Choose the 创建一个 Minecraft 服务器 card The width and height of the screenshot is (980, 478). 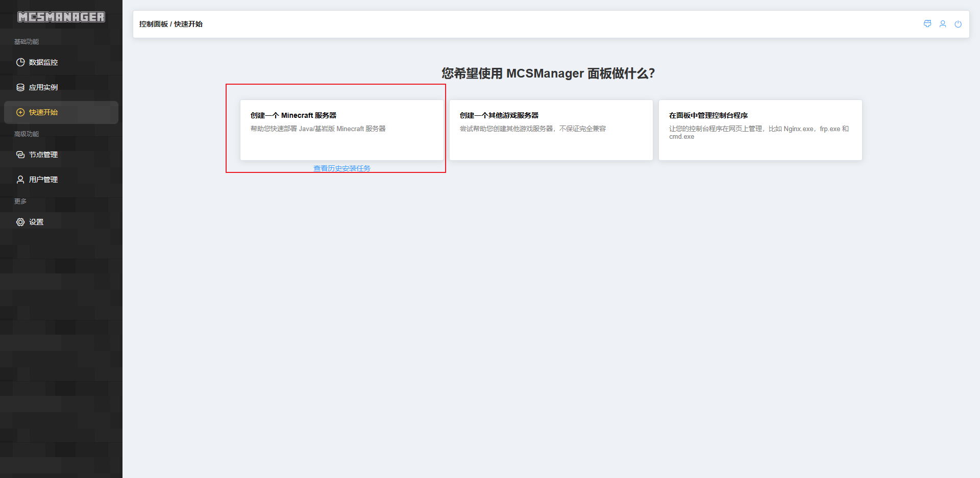coord(342,130)
